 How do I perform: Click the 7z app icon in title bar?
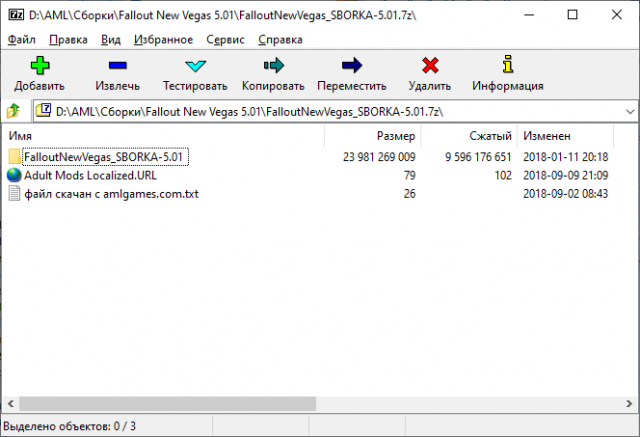click(15, 15)
